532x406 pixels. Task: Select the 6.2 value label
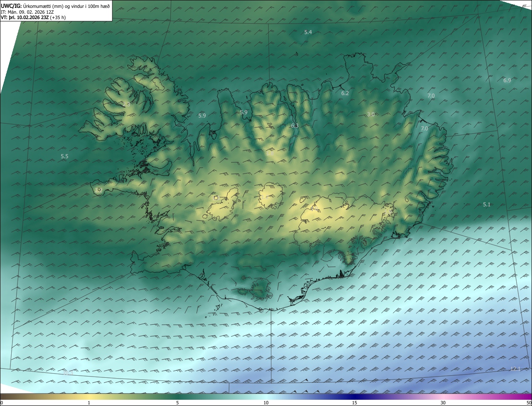345,93
